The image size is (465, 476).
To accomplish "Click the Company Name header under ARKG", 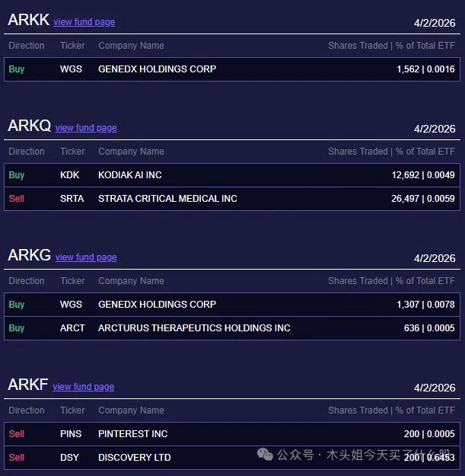I will (x=131, y=281).
